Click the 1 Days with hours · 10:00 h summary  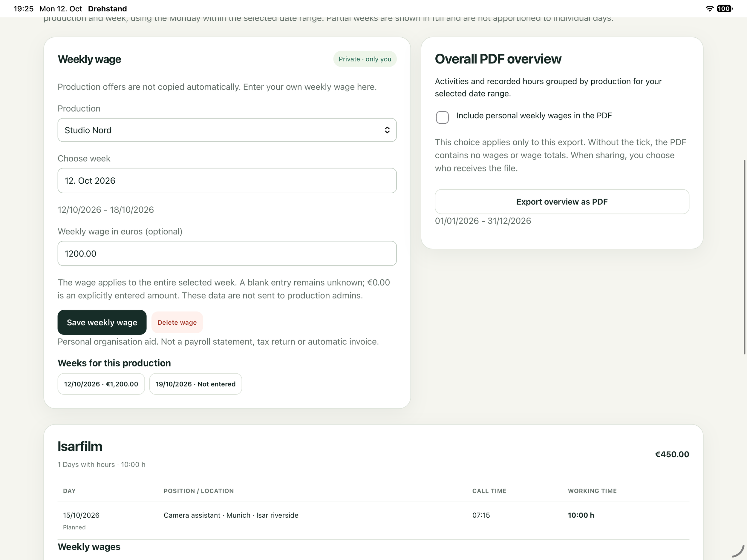[x=101, y=464]
